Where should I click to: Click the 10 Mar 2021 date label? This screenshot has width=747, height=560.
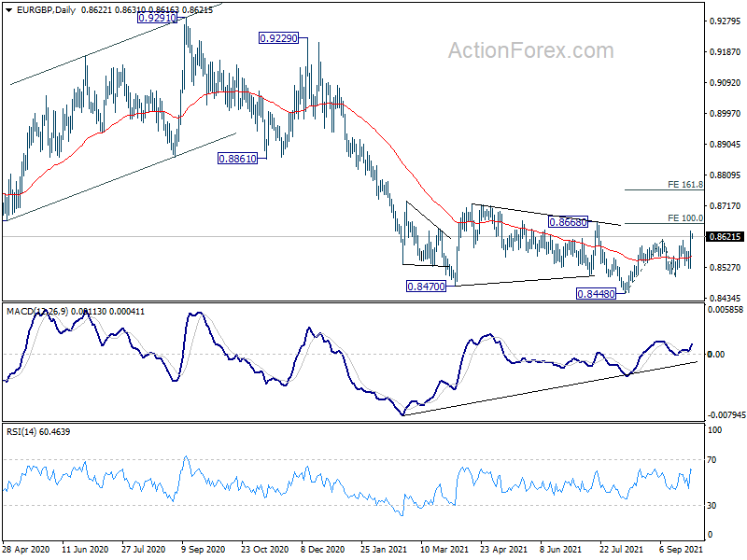[444, 549]
